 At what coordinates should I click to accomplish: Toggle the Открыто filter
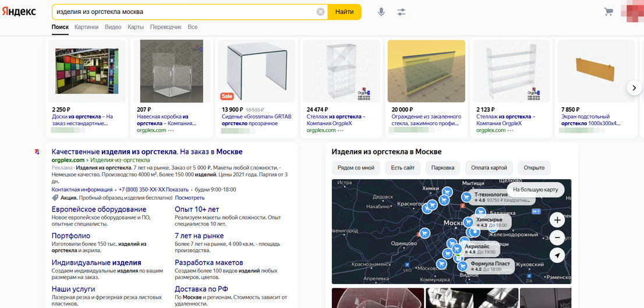click(x=534, y=168)
